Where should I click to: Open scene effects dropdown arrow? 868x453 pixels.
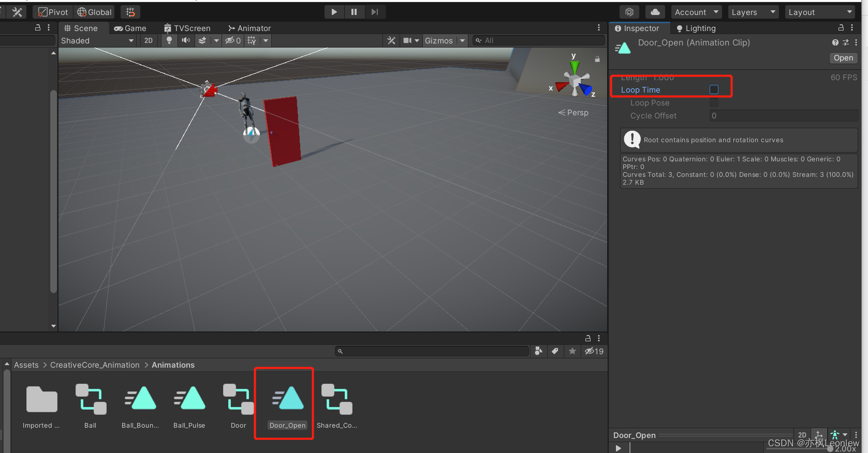click(x=216, y=41)
